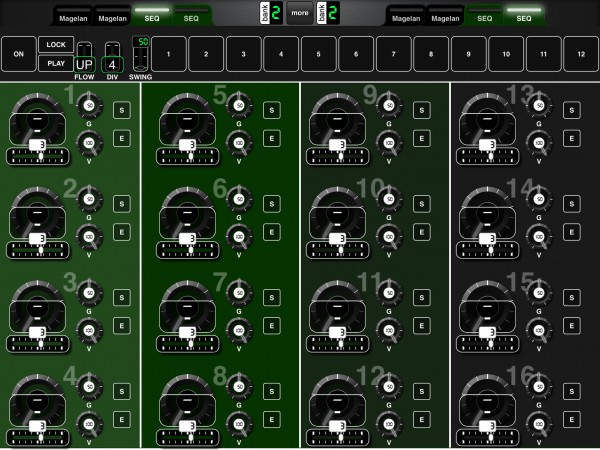Click the FLOW mini slider above UP

tap(84, 49)
